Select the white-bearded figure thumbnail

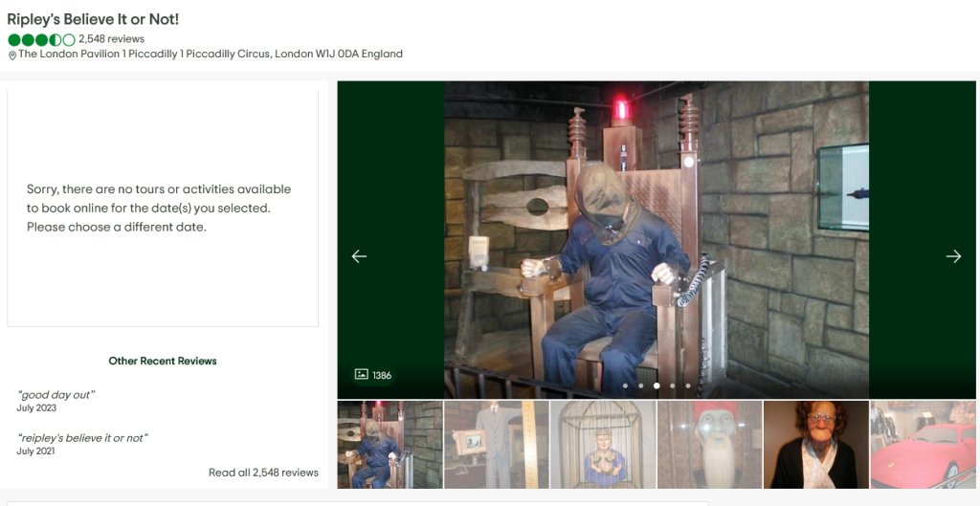tap(709, 445)
